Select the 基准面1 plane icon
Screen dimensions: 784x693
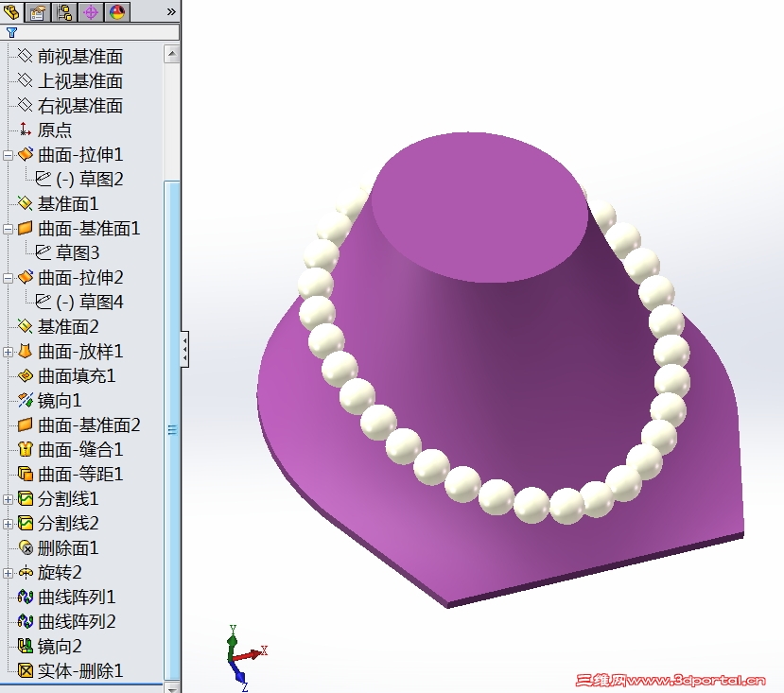tap(25, 203)
